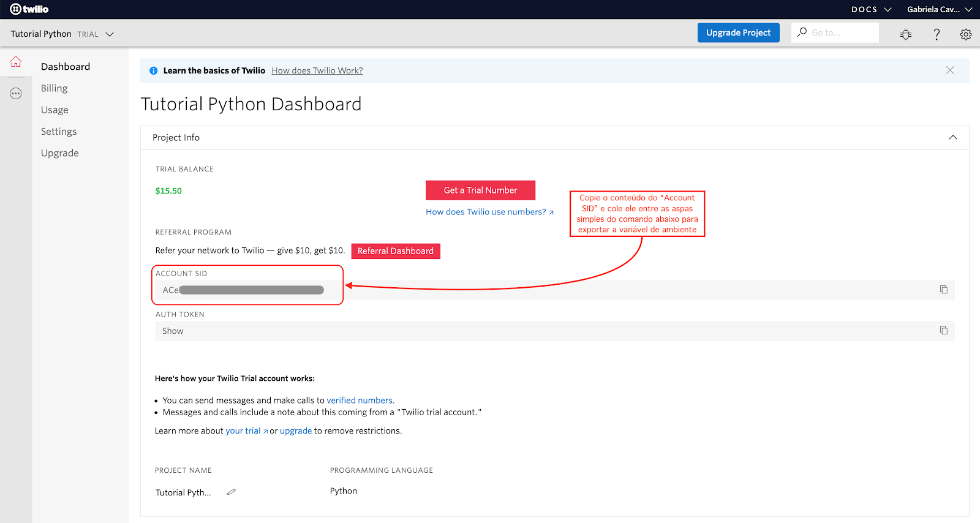Click the Account SID value field
This screenshot has width=980, height=523.
(555, 290)
